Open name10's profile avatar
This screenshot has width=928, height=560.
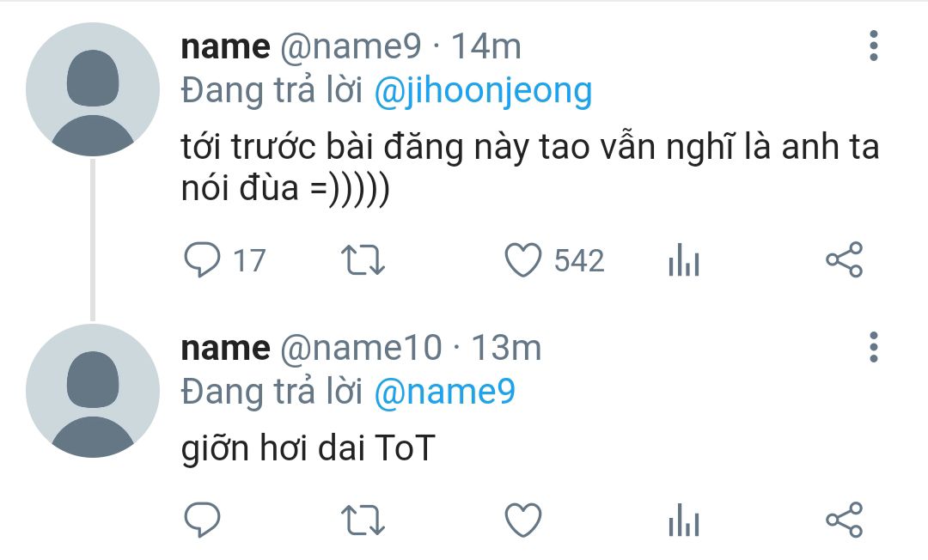pyautogui.click(x=93, y=391)
